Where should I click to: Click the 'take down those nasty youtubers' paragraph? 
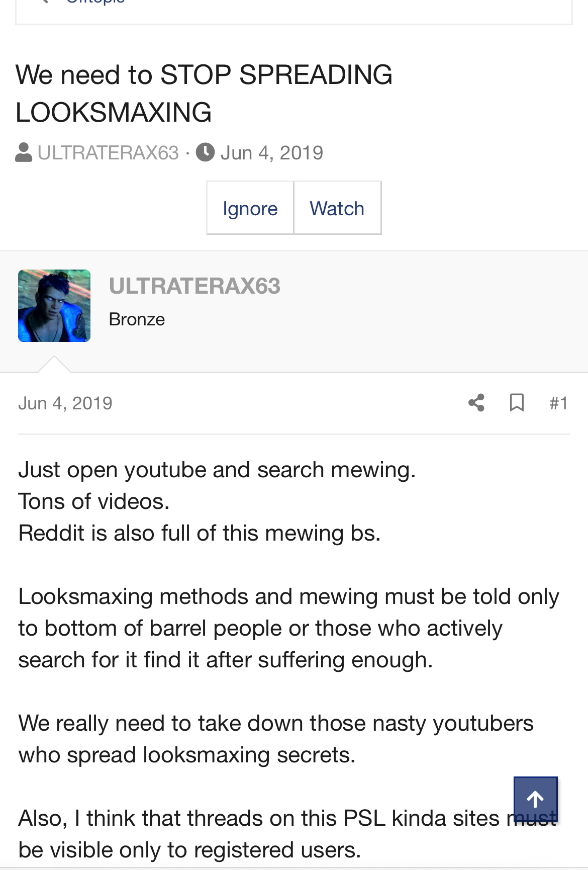(275, 739)
